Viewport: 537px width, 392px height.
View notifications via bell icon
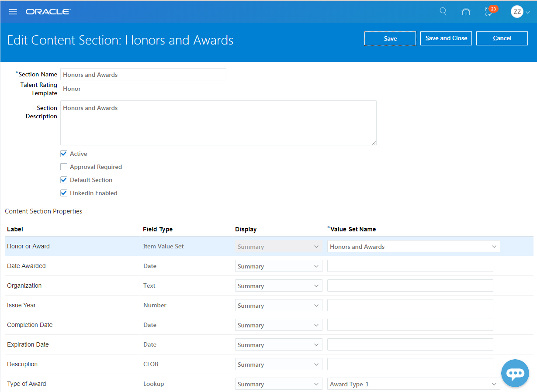tap(488, 12)
